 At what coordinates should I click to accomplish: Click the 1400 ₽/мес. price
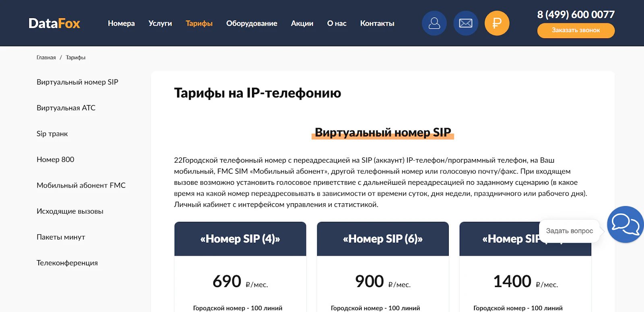coord(526,281)
